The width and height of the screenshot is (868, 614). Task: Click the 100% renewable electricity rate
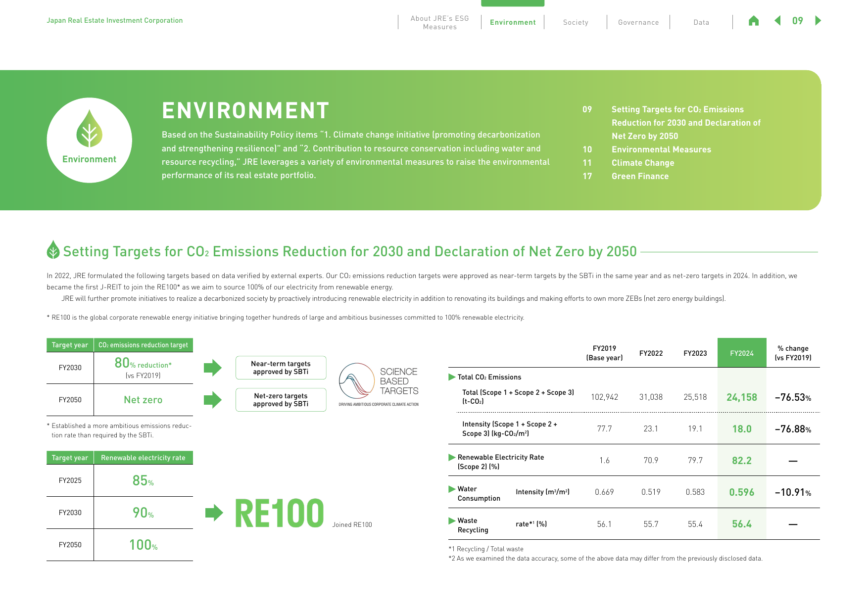coord(143,545)
